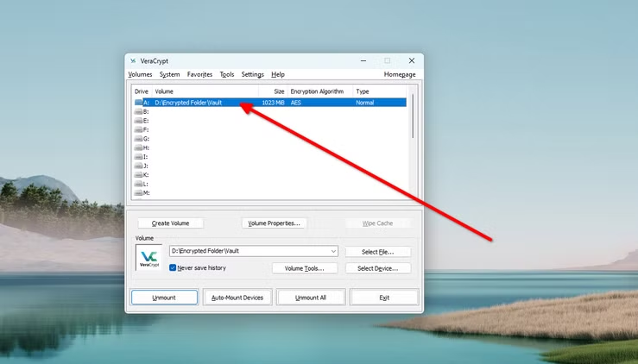Toggle the Never save history checkbox
The width and height of the screenshot is (638, 364).
[x=174, y=268]
